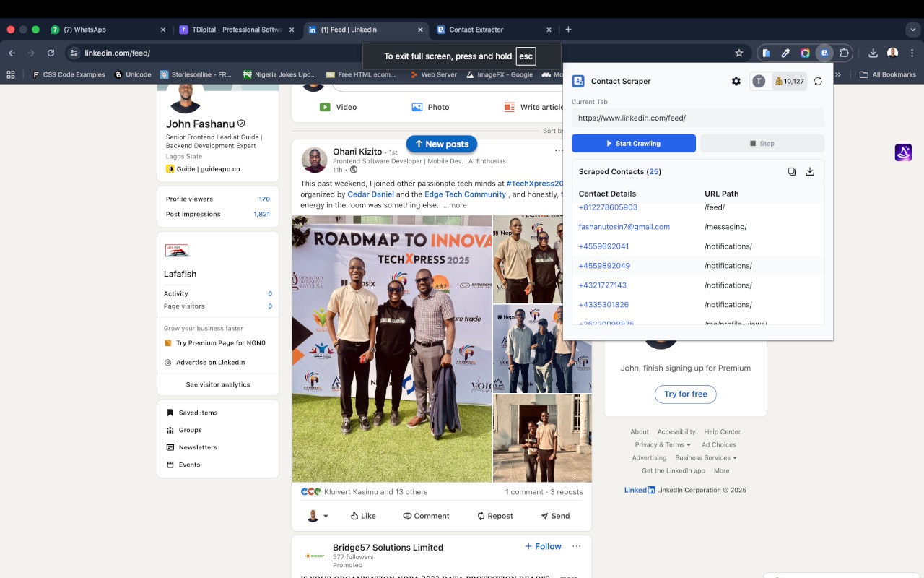Download scraped contacts from the Scraped Contacts header

pos(810,171)
